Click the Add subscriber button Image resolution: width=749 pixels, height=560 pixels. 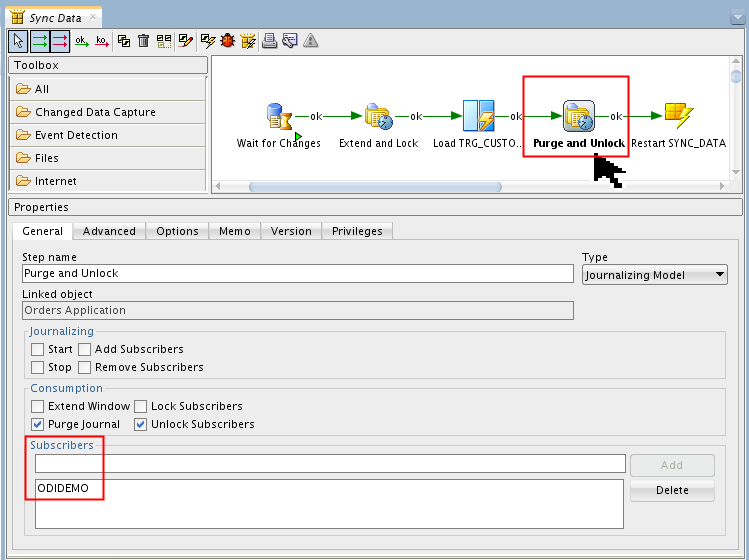pos(672,465)
